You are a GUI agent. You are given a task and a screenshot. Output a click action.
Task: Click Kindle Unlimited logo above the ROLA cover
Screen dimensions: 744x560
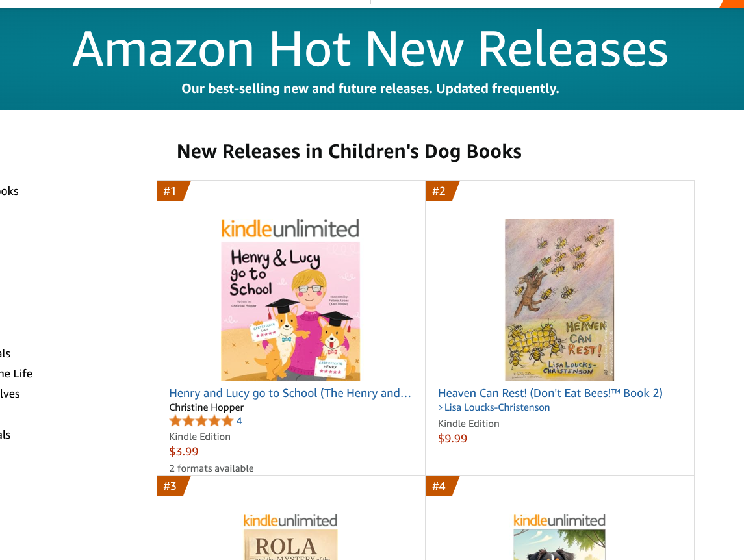click(290, 520)
